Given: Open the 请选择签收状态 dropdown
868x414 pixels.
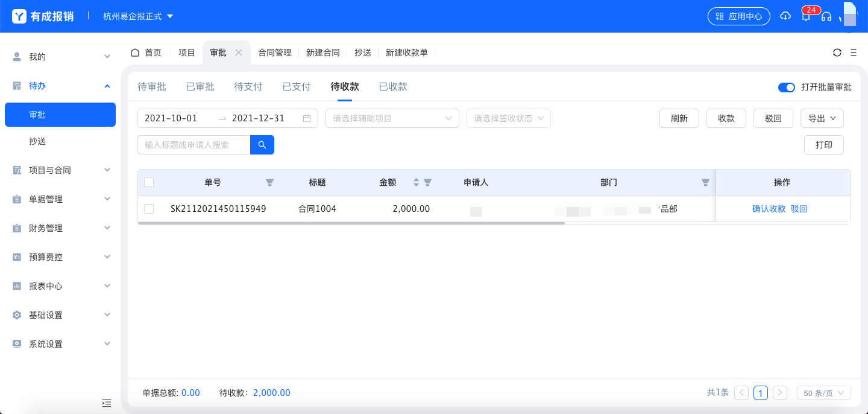Looking at the screenshot, I should click(x=509, y=118).
